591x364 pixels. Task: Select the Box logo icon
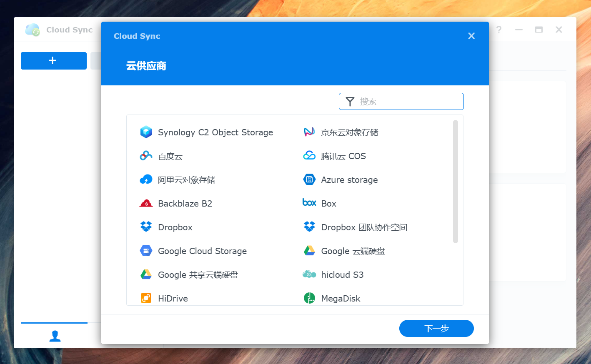(309, 202)
